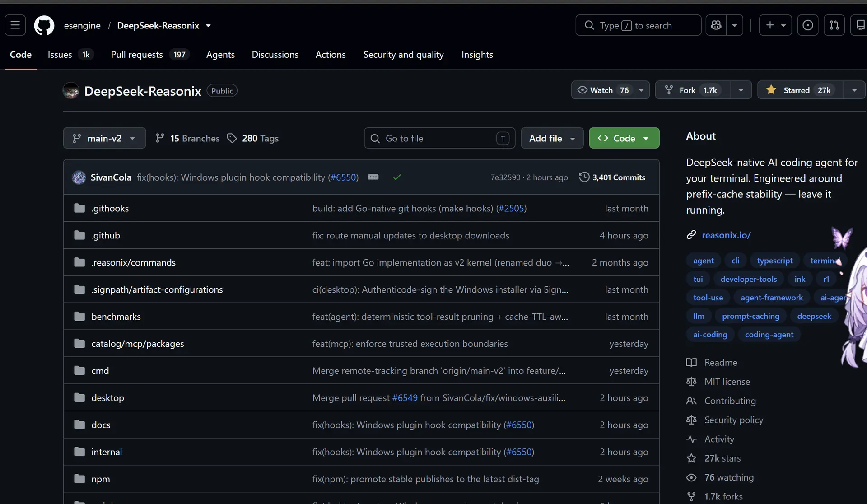
Task: Fork the repository
Action: (693, 90)
